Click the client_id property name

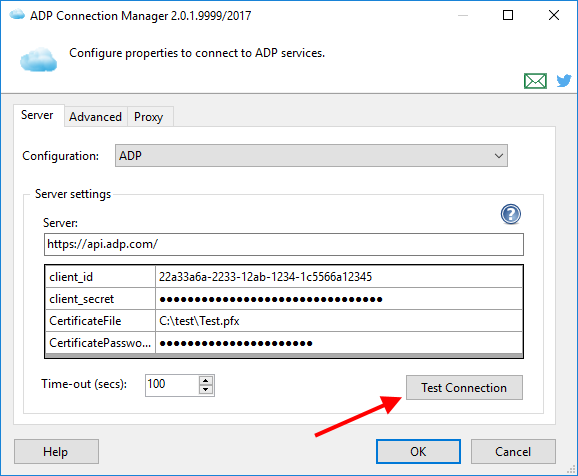tap(100, 277)
